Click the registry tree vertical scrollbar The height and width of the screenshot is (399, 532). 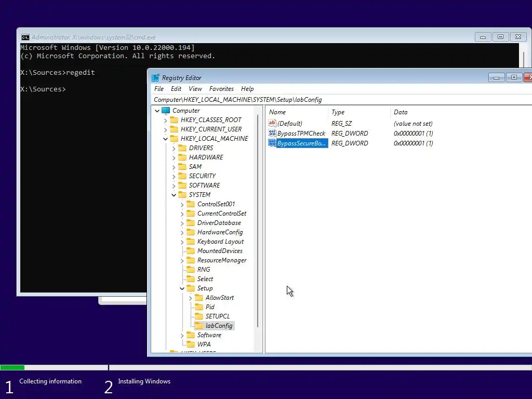click(258, 221)
